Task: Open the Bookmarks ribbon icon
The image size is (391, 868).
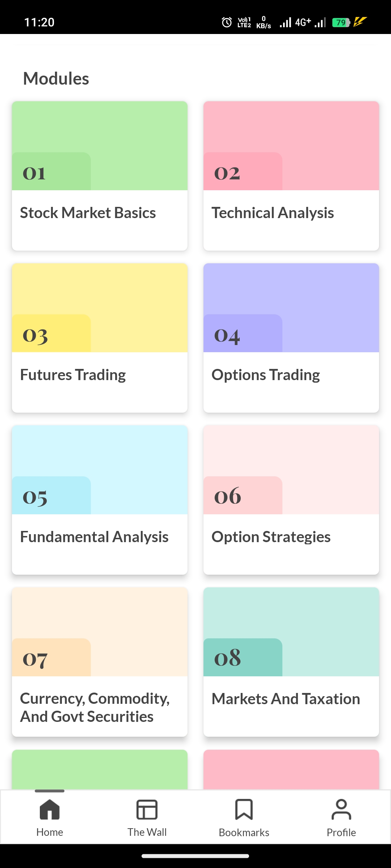Action: (x=244, y=809)
